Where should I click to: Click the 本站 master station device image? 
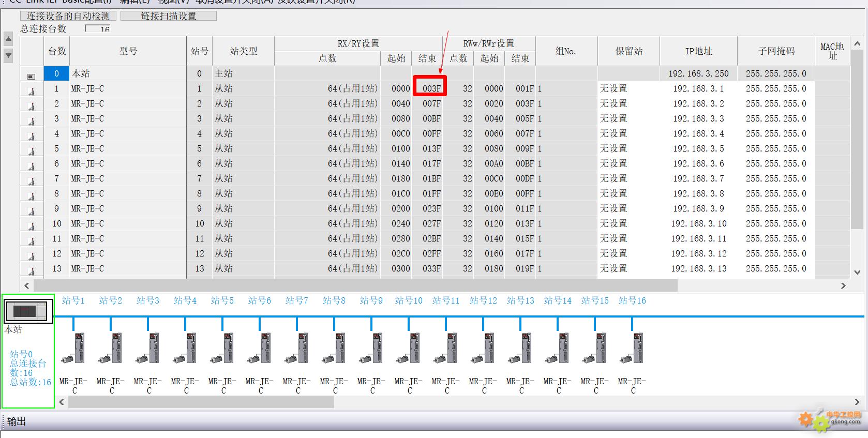[x=29, y=311]
